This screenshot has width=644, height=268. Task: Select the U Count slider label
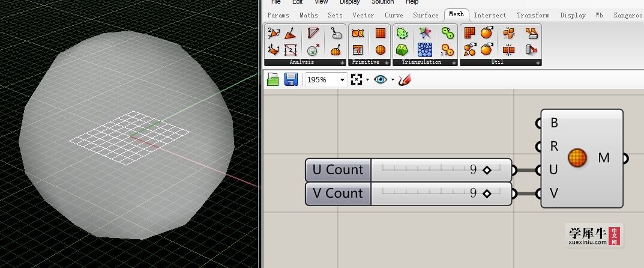(338, 170)
